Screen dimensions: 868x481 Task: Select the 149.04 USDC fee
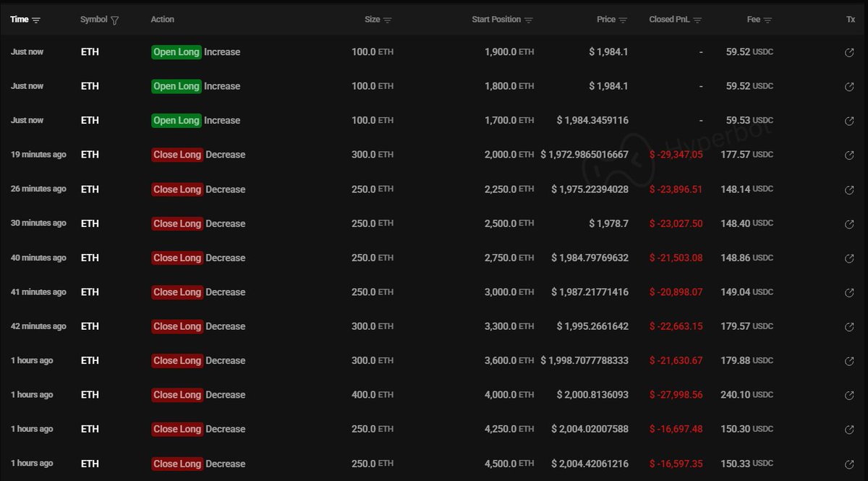[x=747, y=292]
